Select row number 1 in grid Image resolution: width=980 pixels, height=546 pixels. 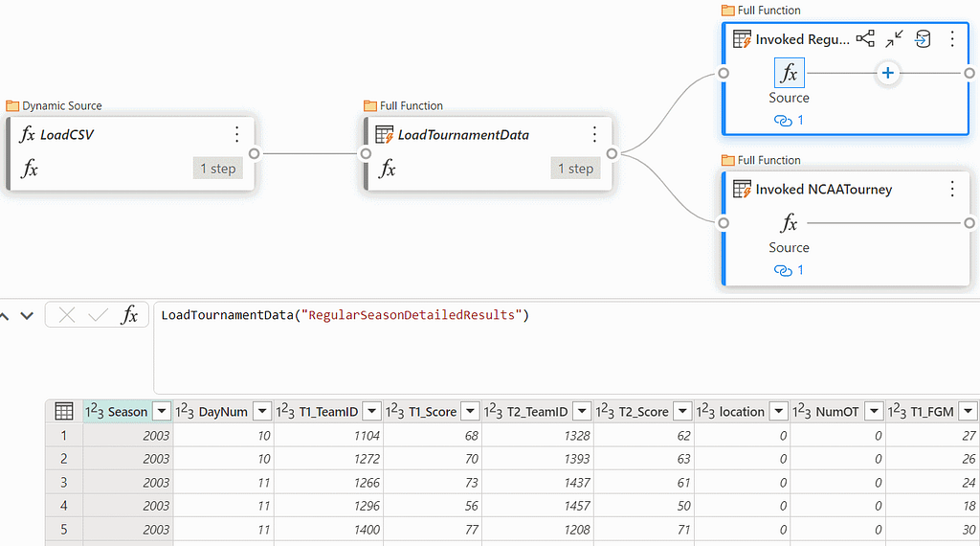click(64, 435)
